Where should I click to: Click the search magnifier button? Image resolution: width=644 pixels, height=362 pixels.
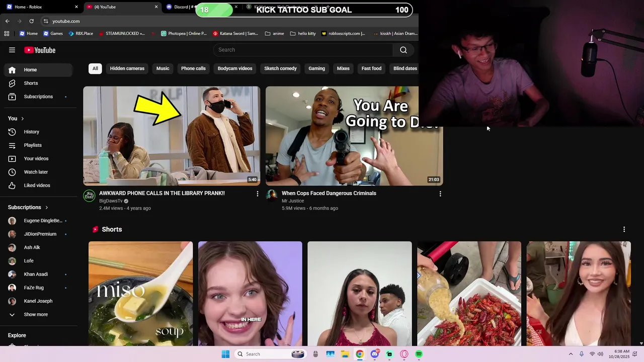[403, 50]
